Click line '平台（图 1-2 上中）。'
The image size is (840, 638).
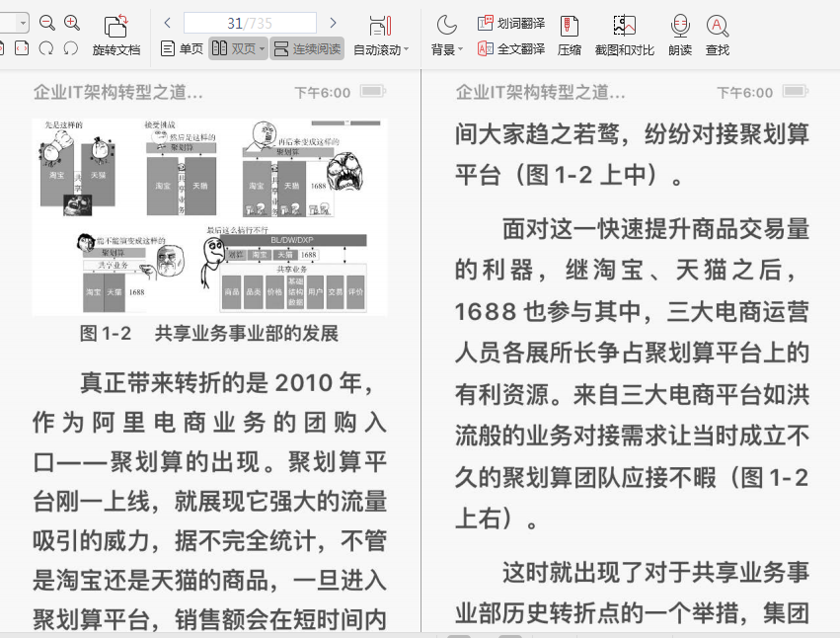click(x=570, y=175)
